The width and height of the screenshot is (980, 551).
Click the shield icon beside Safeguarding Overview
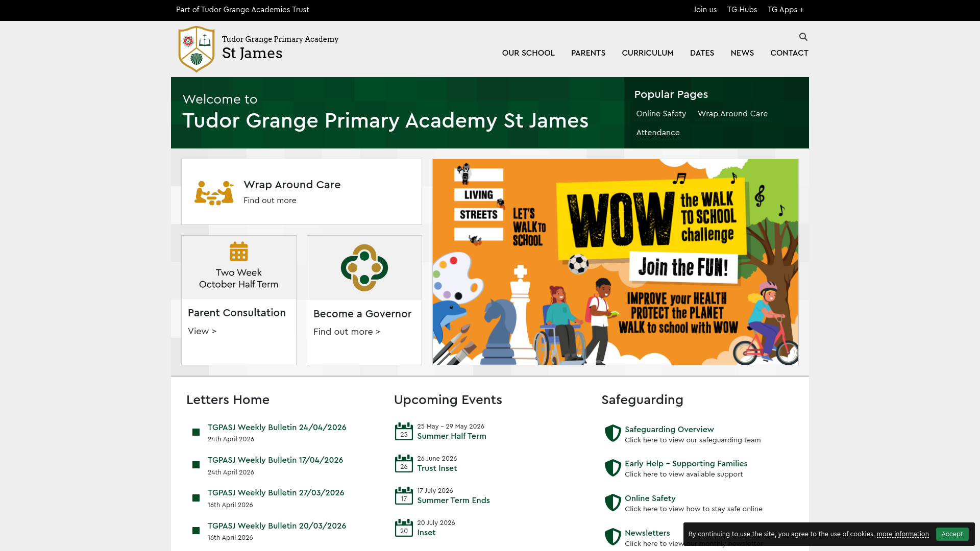click(612, 433)
